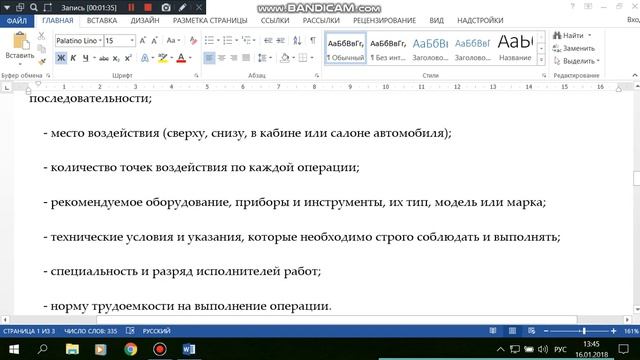This screenshot has width=640, height=360.
Task: Toggle web layout view in the status bar
Action: point(531,331)
